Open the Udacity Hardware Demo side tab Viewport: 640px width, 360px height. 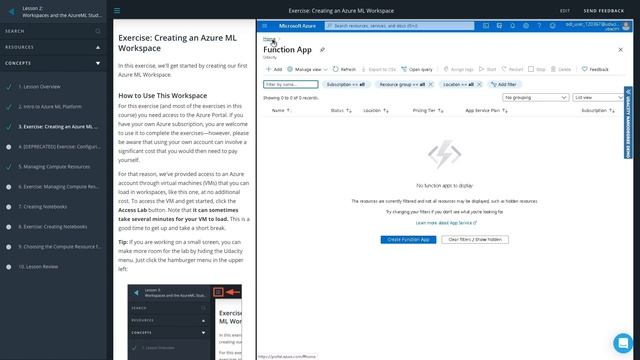tap(628, 122)
